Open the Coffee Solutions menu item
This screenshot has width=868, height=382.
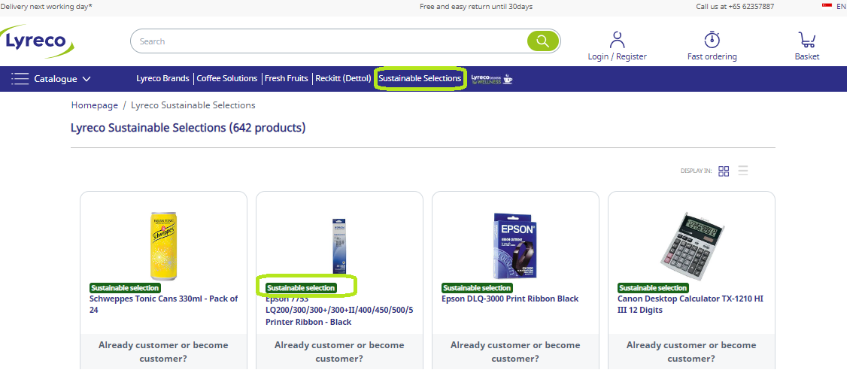point(227,78)
